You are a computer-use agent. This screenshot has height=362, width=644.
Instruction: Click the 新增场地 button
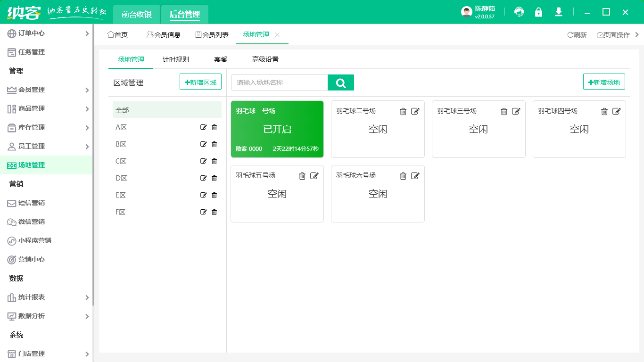click(x=604, y=81)
